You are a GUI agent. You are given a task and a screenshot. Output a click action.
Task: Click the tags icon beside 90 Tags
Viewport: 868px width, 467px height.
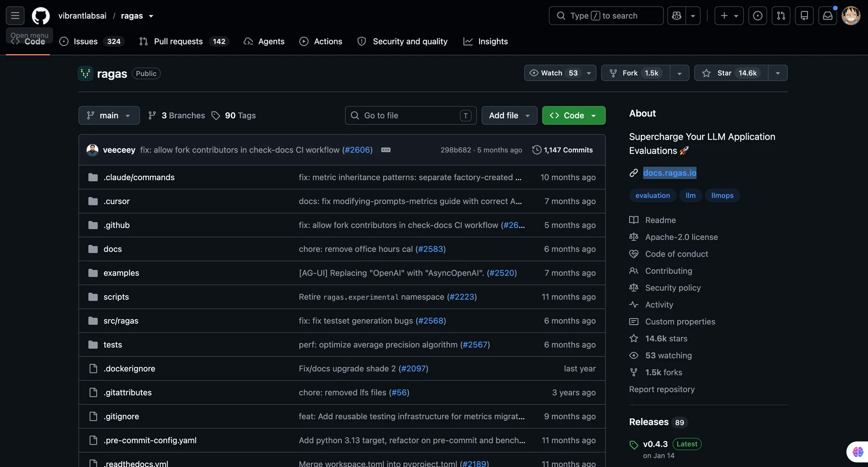point(216,116)
